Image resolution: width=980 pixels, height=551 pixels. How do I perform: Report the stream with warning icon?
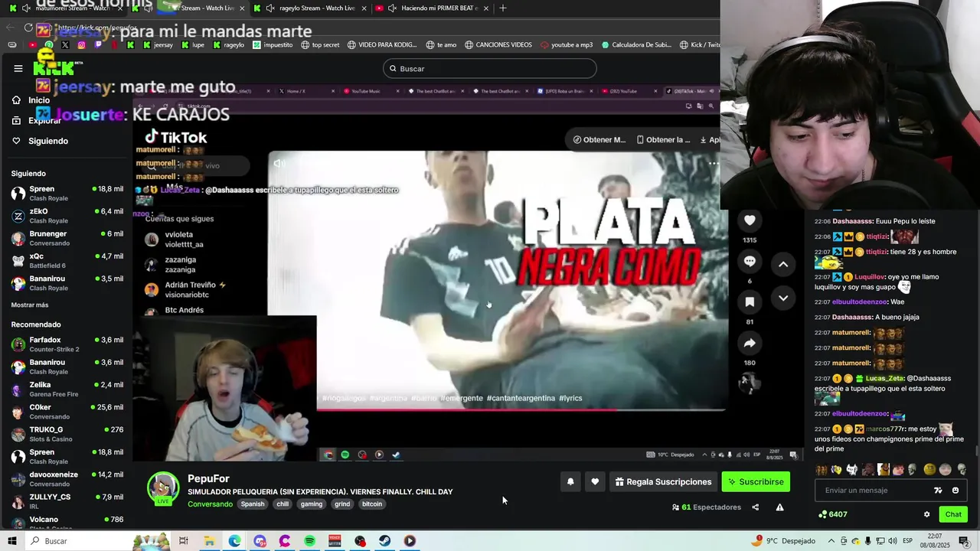[779, 507]
